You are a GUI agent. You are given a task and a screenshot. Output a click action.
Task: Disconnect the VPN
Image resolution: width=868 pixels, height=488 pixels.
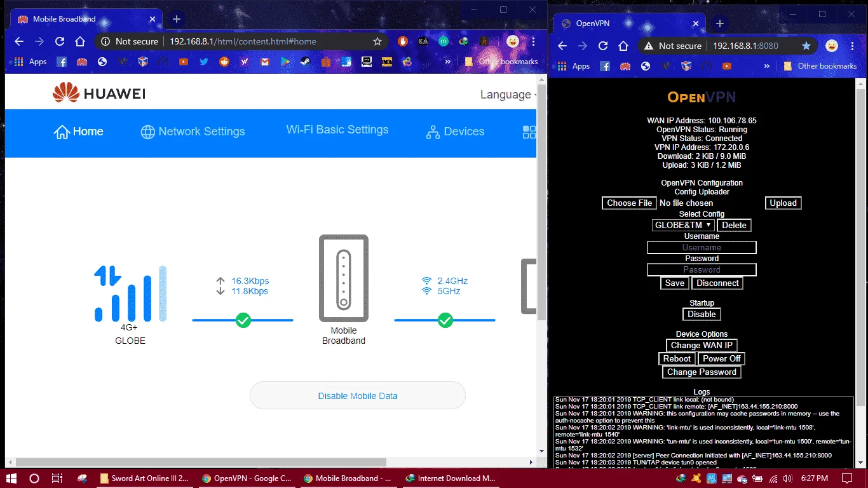[x=717, y=283]
